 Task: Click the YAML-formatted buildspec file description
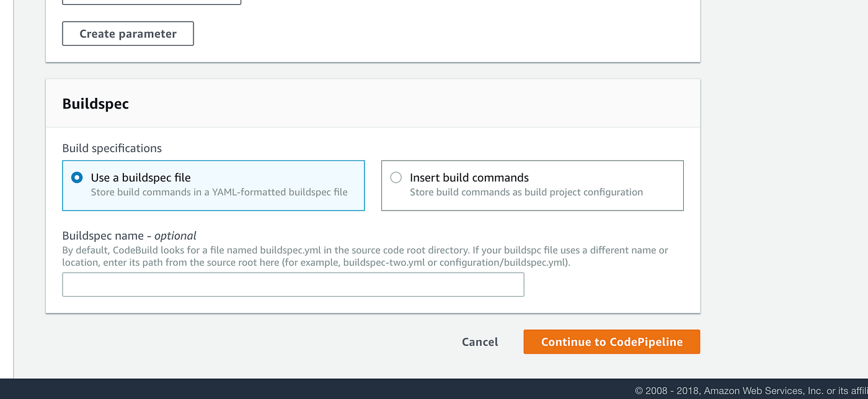click(219, 192)
